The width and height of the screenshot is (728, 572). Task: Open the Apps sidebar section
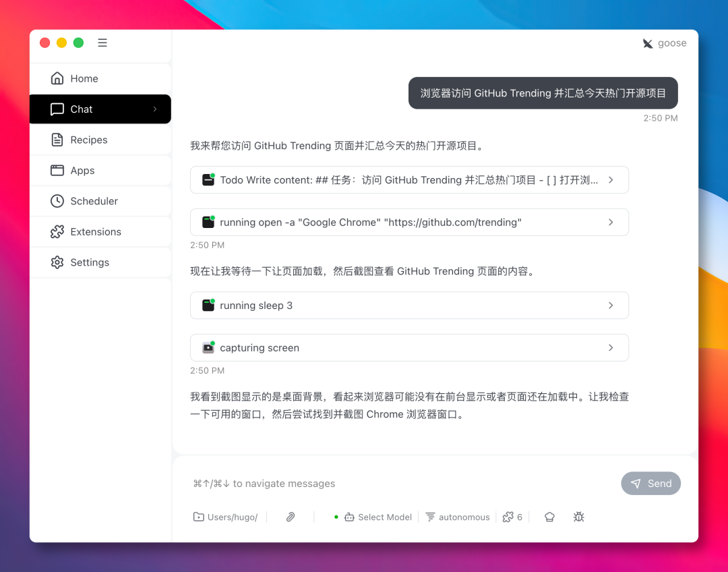point(82,171)
